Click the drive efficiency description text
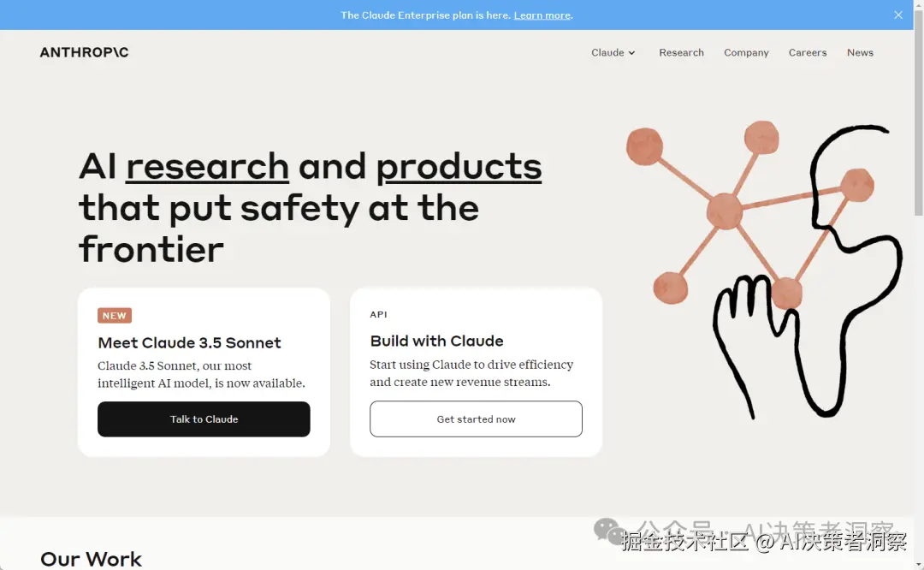924x570 pixels. coord(471,373)
